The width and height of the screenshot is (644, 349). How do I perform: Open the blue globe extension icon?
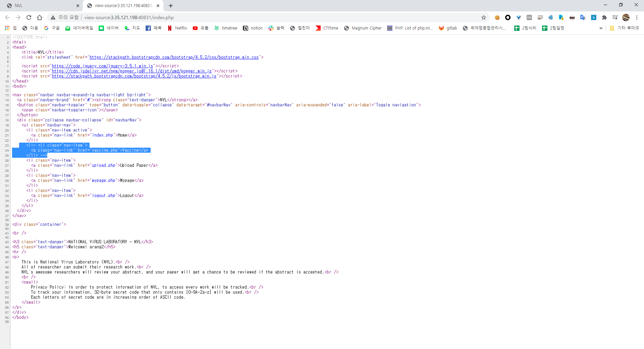click(551, 17)
